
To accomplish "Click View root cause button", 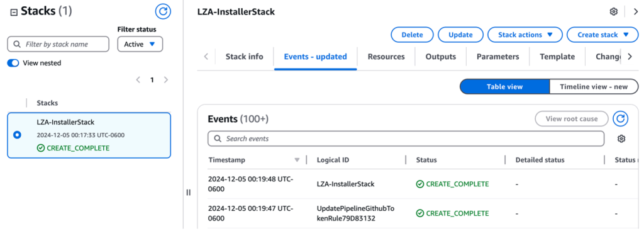I will 571,119.
